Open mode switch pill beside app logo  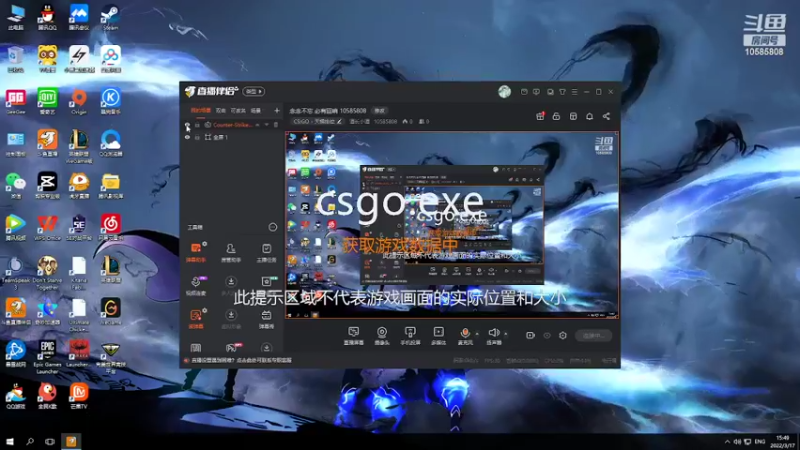[x=254, y=91]
